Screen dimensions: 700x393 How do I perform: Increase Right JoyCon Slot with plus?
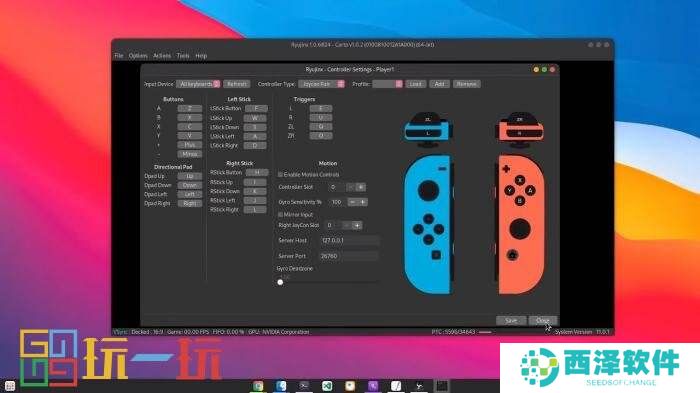coord(357,226)
